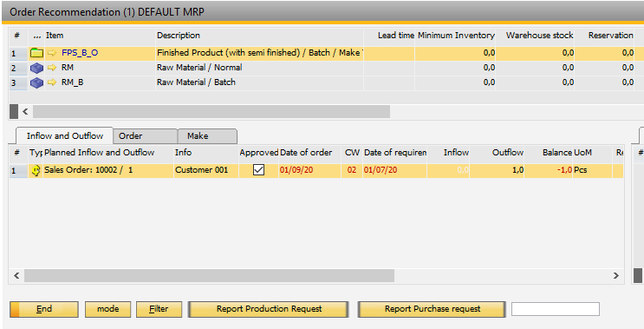
Task: Click the Sales Order type icon
Action: pos(36,170)
